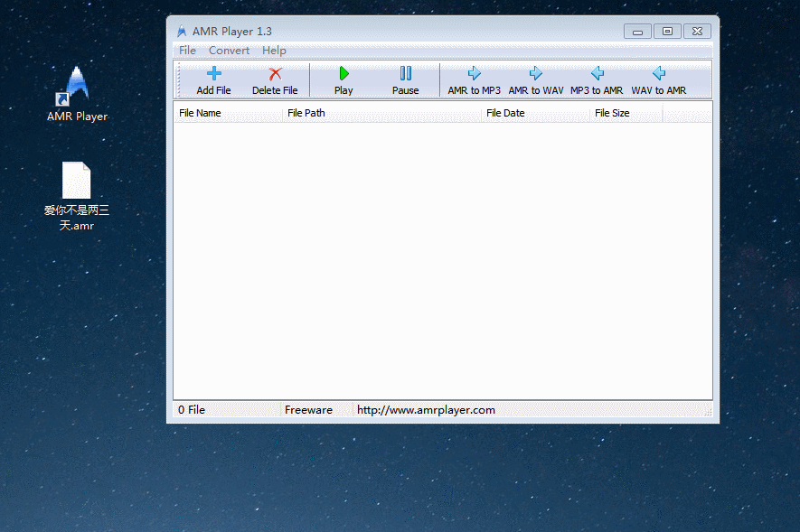
Task: Sort list by File Name column header
Action: click(228, 113)
